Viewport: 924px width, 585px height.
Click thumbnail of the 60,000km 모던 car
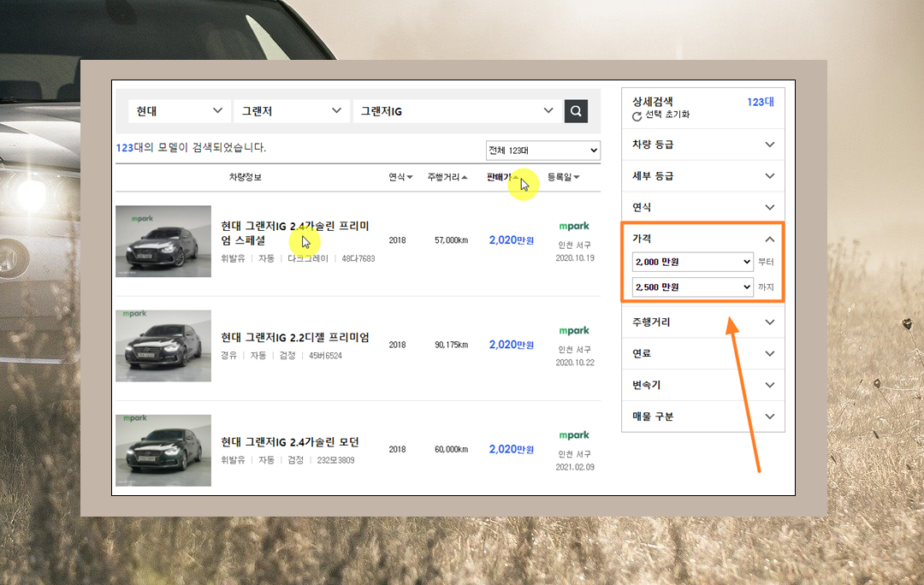[163, 450]
